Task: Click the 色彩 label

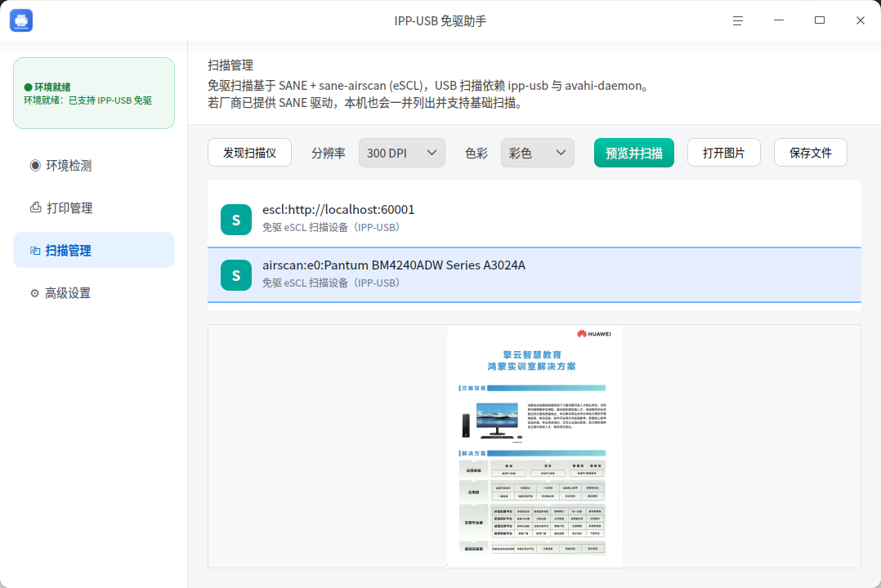Action: 476,154
